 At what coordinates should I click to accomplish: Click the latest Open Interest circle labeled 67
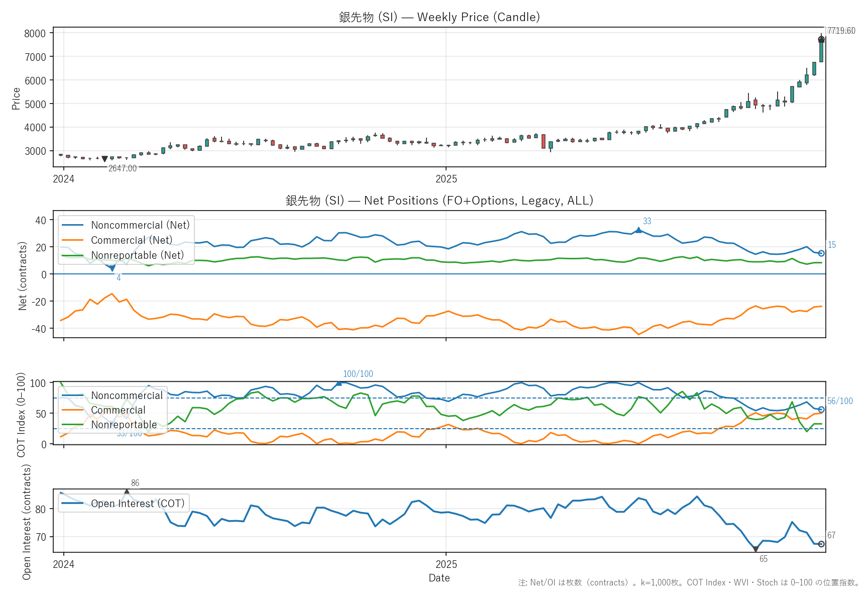point(821,544)
